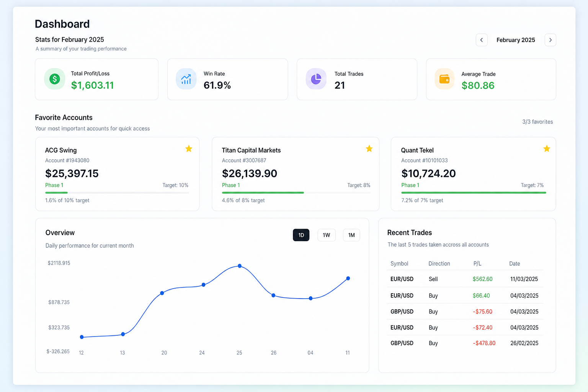This screenshot has width=588, height=392.
Task: Click the Win Rate chart icon
Action: [186, 79]
